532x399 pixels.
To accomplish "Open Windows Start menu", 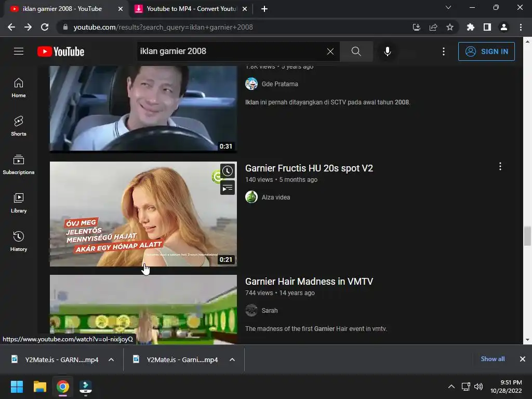I will 17,387.
